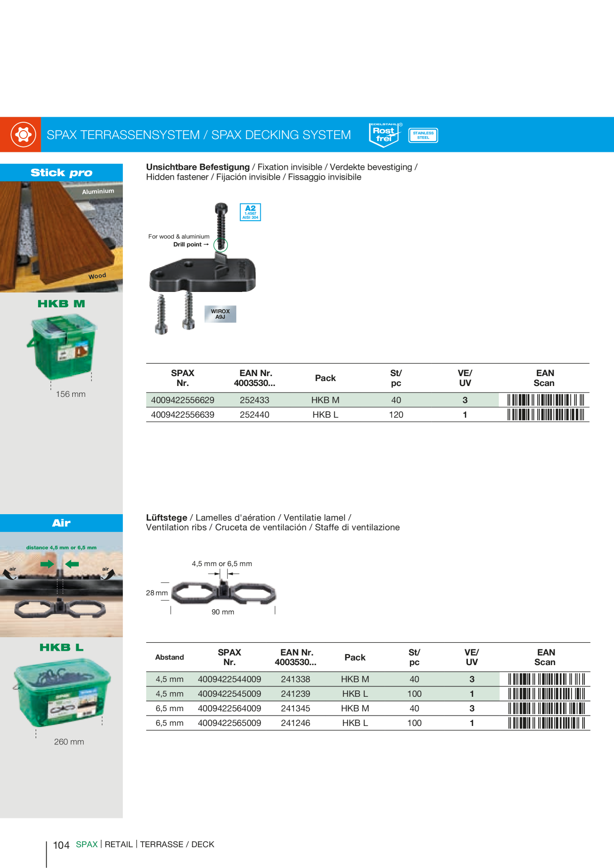Click the '4,5 mm or 6,5 mm' dimension label
The image size is (614, 868).
pyautogui.click(x=222, y=564)
